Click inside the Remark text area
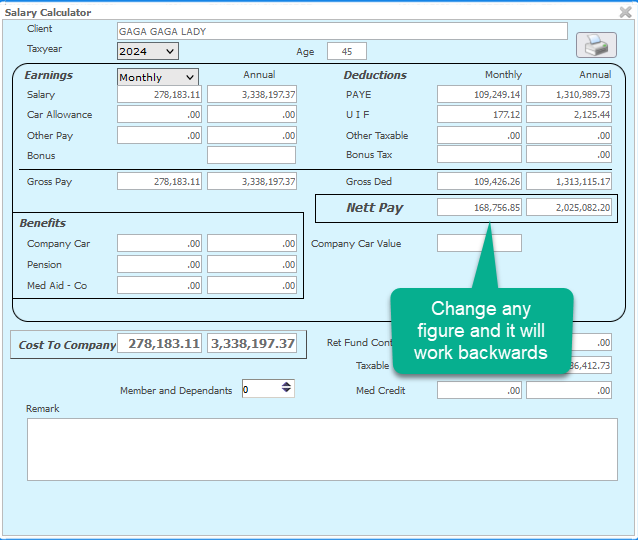 tap(322, 449)
